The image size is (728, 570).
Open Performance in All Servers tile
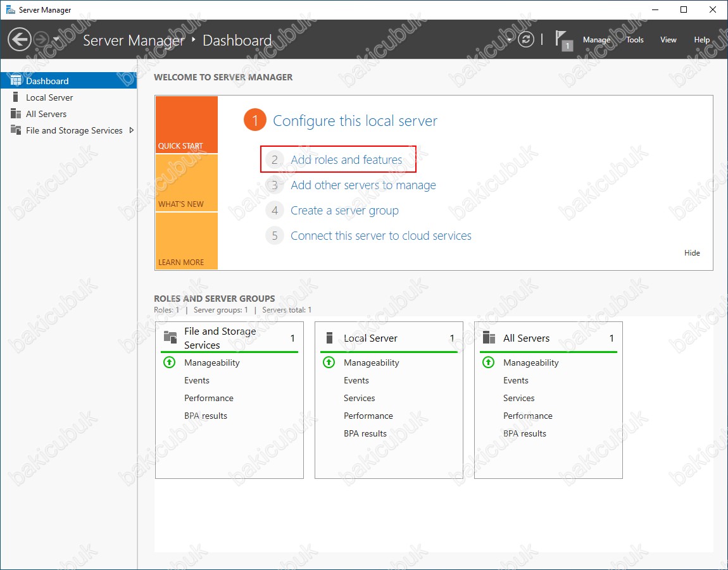(x=528, y=416)
